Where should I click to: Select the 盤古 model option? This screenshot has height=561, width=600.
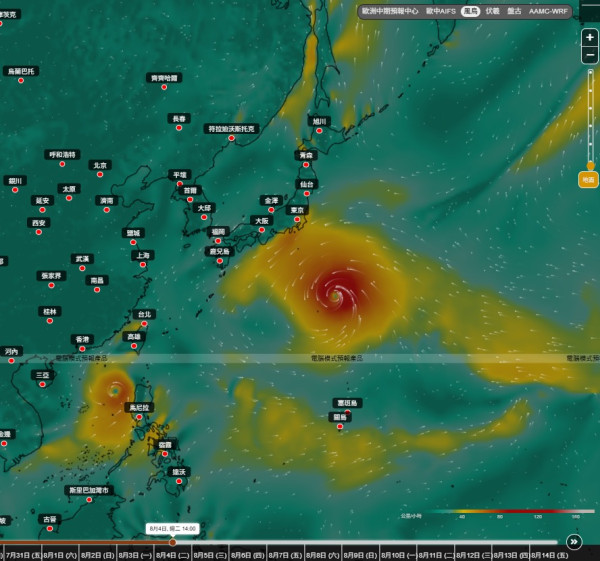pos(514,11)
